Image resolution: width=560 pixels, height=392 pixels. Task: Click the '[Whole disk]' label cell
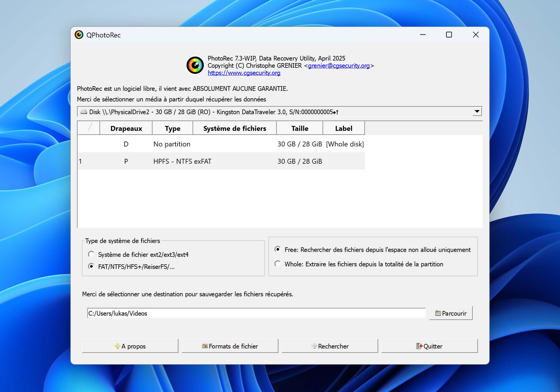345,144
